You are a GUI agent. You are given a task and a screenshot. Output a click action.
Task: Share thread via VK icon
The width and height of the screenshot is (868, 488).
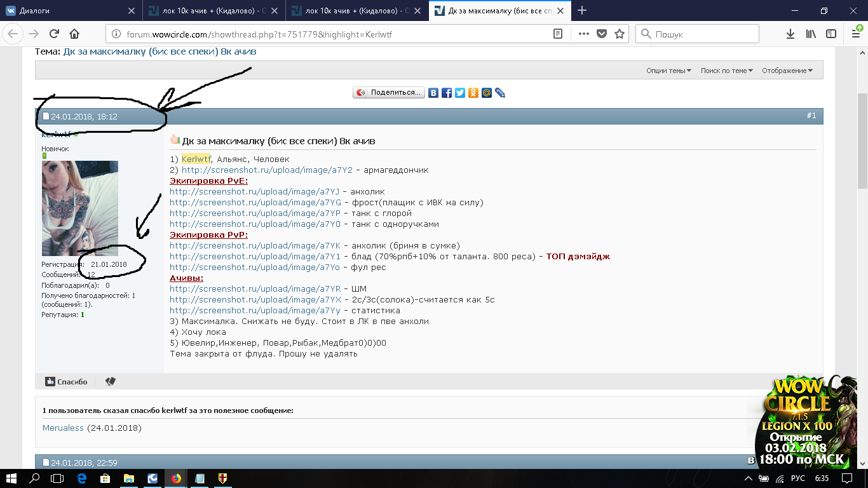[433, 93]
